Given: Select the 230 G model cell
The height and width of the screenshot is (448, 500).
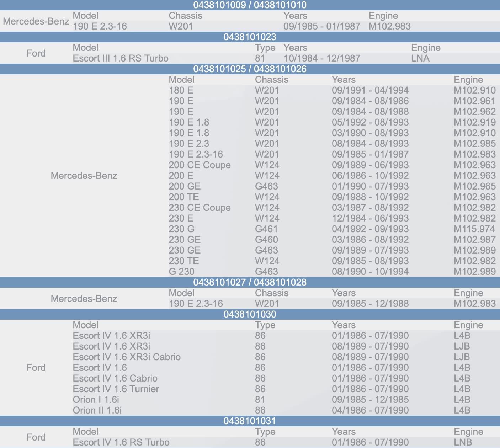Looking at the screenshot, I should coord(182,229).
